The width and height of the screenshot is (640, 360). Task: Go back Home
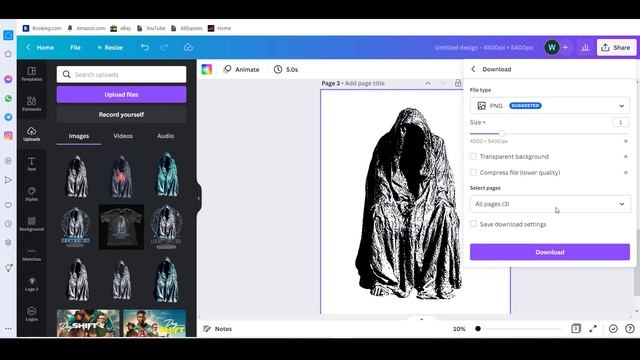[40, 47]
